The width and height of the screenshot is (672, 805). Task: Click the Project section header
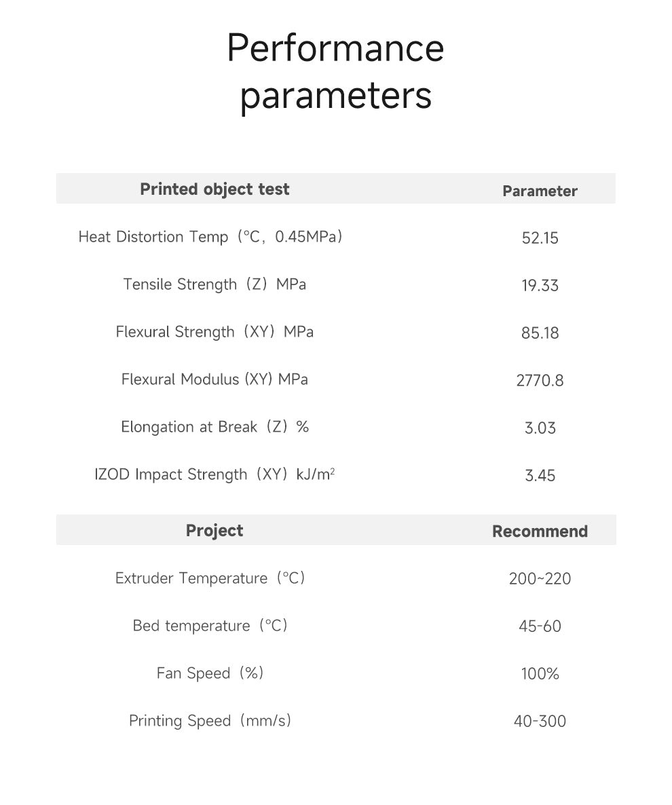(214, 531)
